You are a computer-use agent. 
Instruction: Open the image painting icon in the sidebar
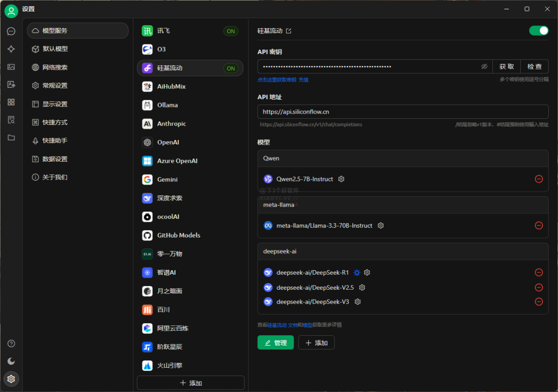(x=11, y=67)
